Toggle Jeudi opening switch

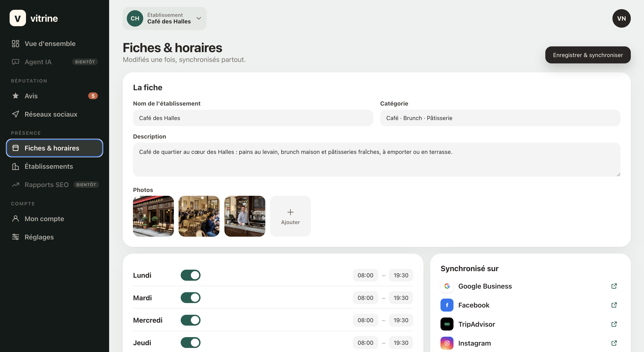[191, 342]
